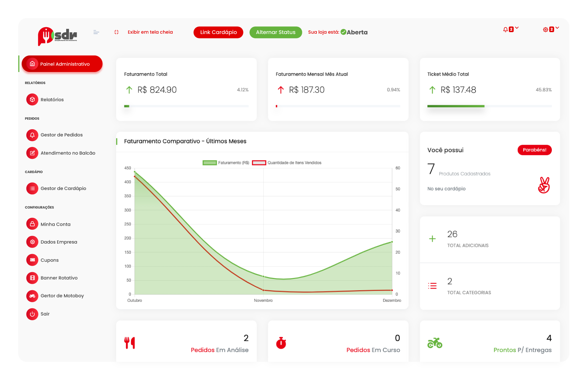Open Painel Administrativo menu item

tap(62, 64)
